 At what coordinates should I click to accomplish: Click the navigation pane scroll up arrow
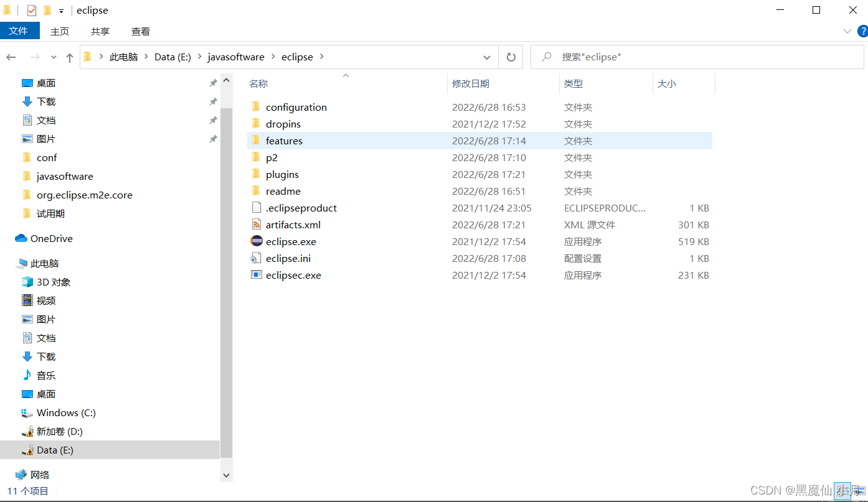pos(226,80)
